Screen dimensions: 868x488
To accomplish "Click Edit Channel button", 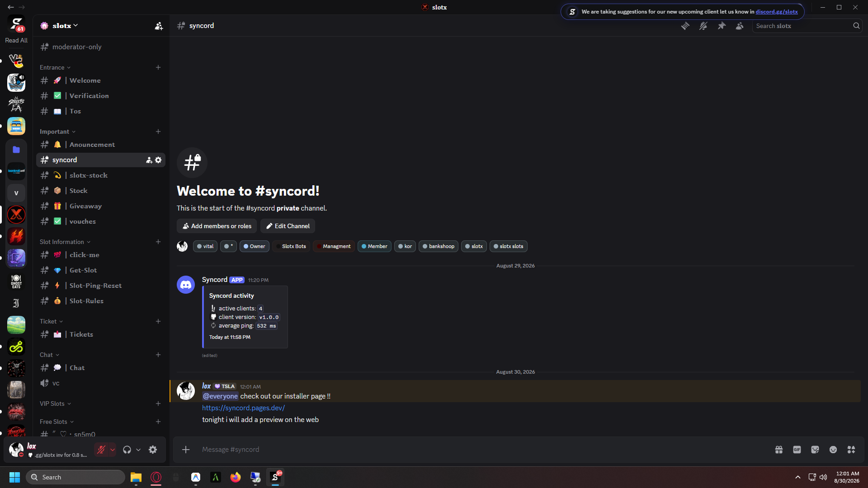I will pos(288,226).
